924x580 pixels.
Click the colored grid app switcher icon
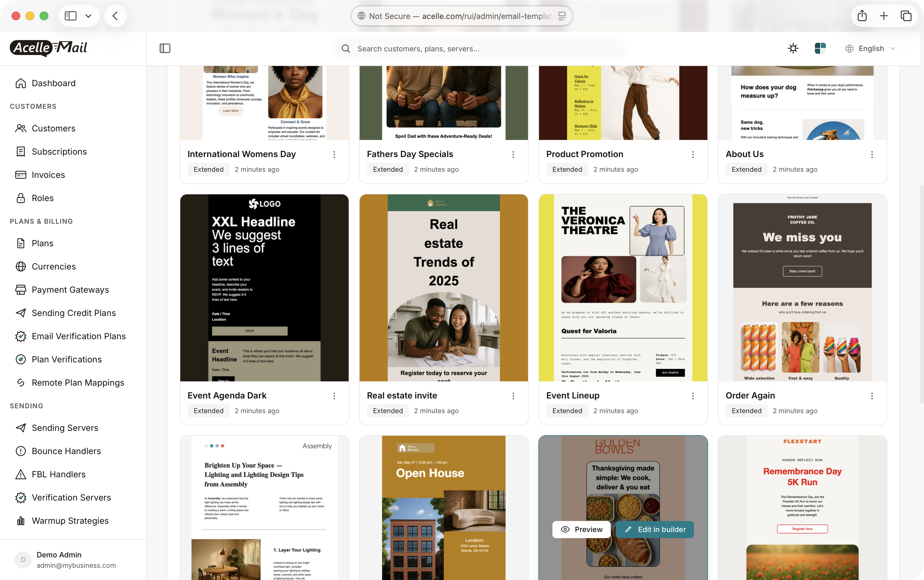pos(820,48)
